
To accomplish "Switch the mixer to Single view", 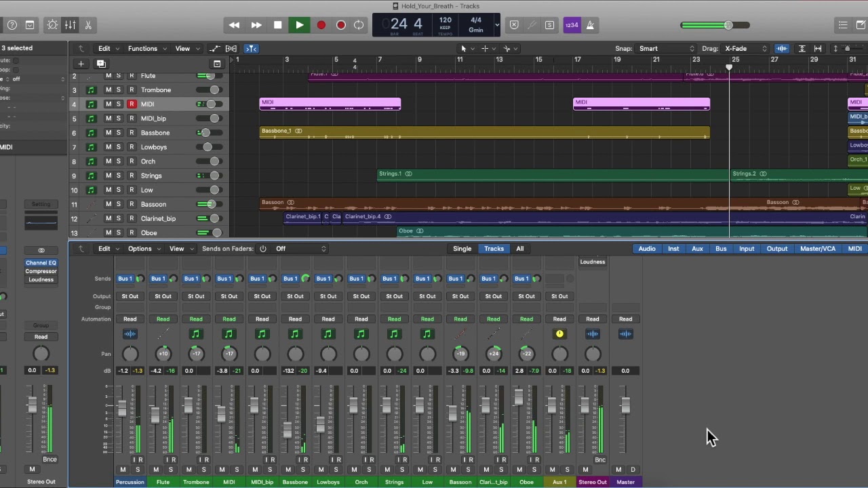I will point(462,249).
